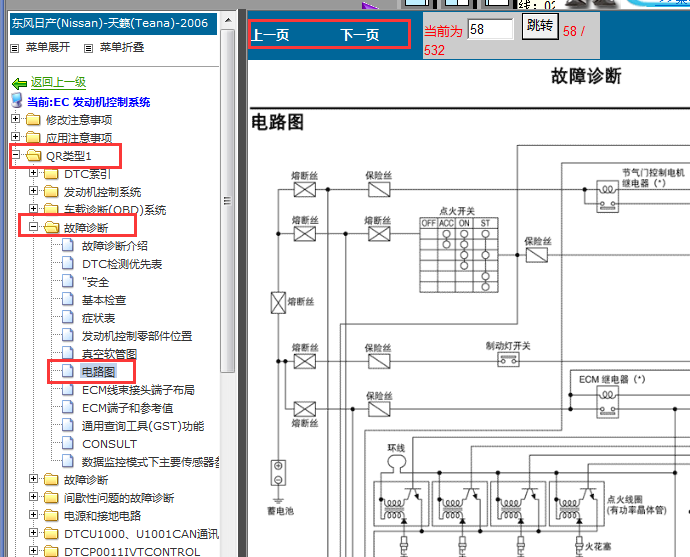This screenshot has height=557, width=690.
Task: Expand the 车载诊断(OBD)系统 folder
Action: (x=33, y=209)
